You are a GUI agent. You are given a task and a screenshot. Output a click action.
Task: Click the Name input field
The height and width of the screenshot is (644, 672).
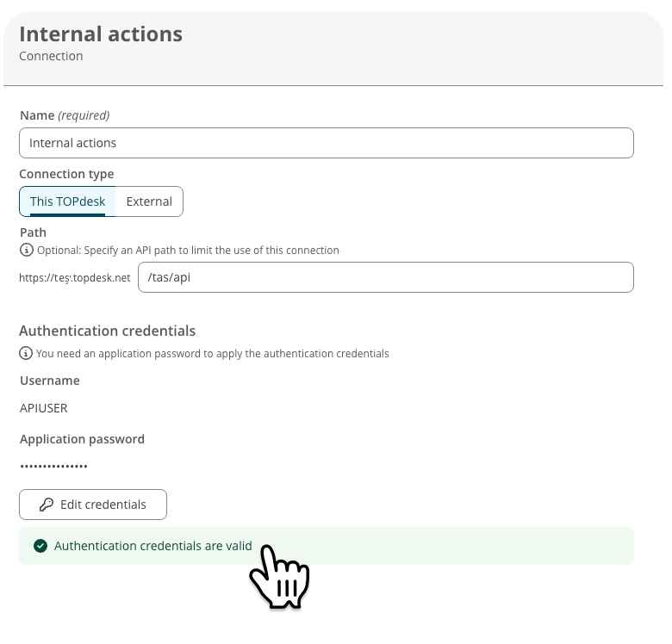(326, 143)
